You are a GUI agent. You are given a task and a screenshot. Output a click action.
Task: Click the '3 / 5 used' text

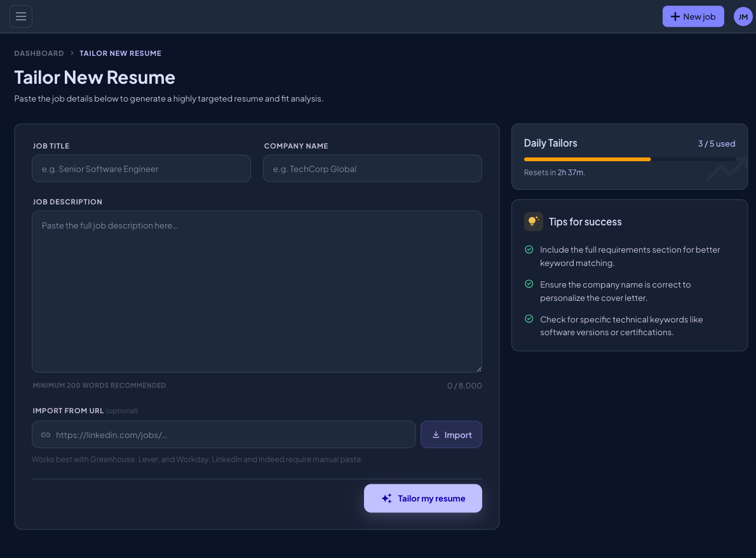[717, 143]
